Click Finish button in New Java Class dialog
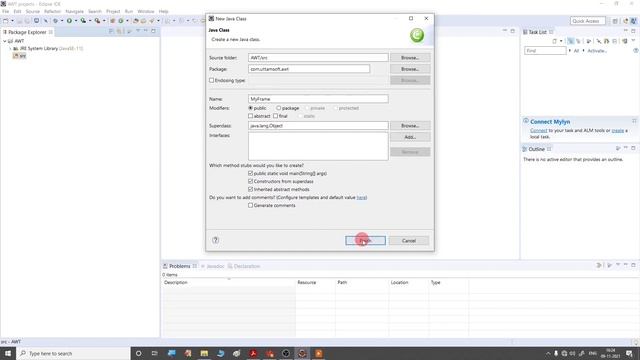This screenshot has height=360, width=640. (x=365, y=241)
